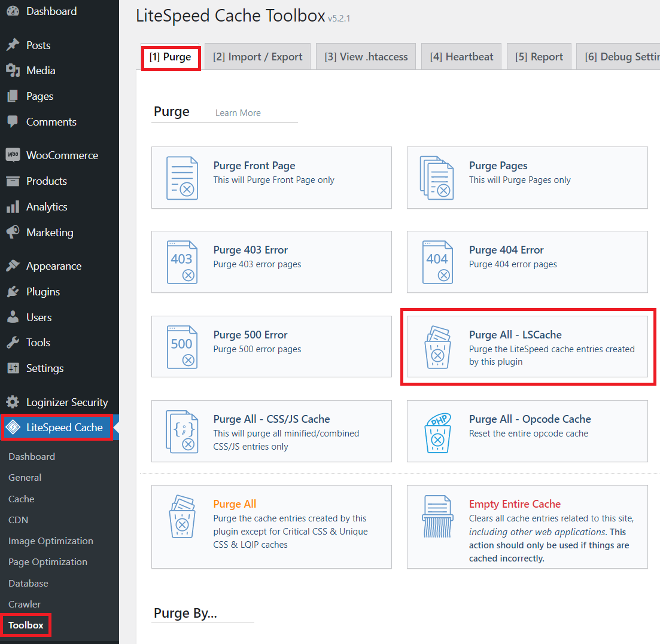
Task: Click 'Reset the entire opcode cache' text
Action: point(529,434)
